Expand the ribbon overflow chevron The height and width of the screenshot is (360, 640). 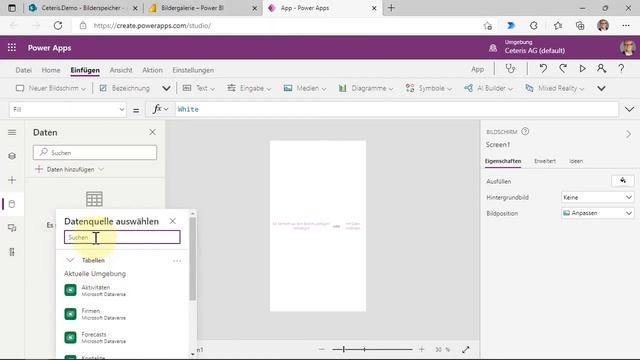pyautogui.click(x=601, y=88)
